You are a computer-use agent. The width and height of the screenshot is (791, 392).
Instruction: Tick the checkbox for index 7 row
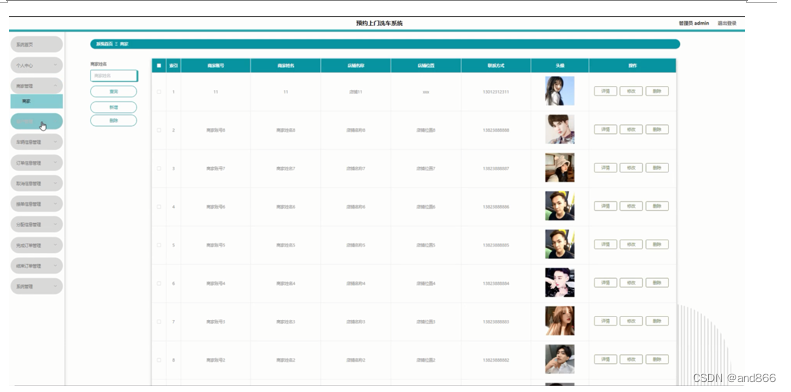(159, 322)
